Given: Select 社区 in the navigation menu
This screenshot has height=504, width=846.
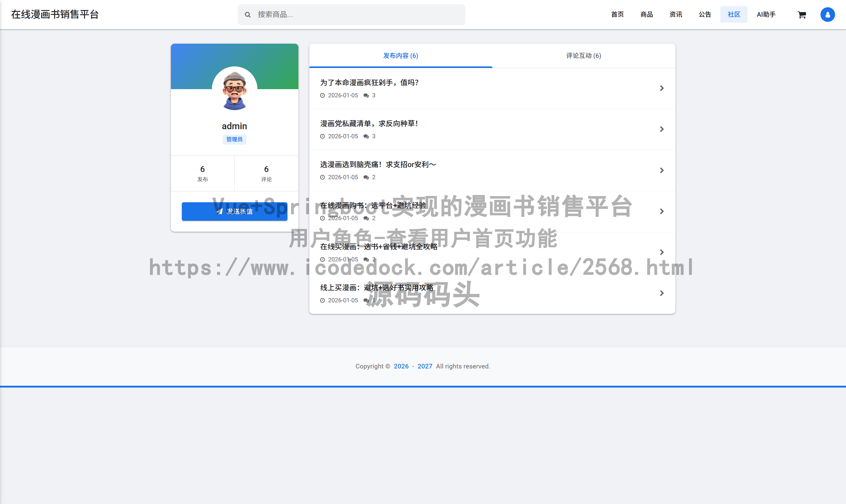Looking at the screenshot, I should (733, 14).
